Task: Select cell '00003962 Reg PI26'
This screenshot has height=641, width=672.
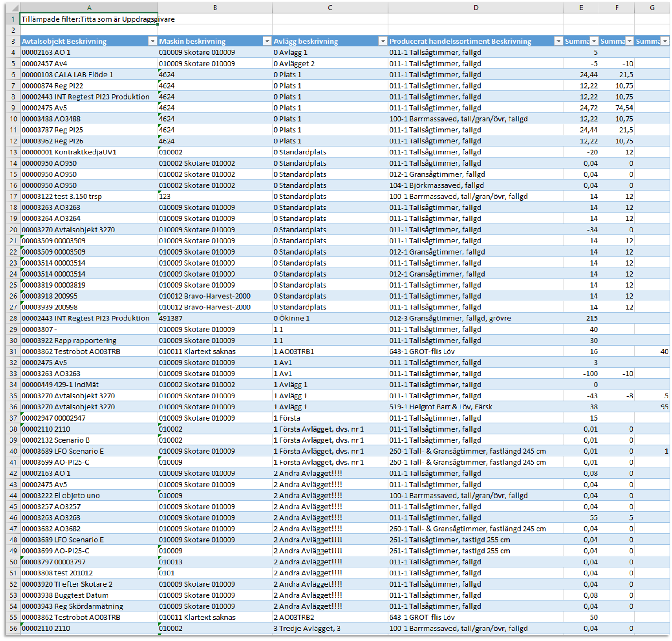Action: pyautogui.click(x=89, y=141)
